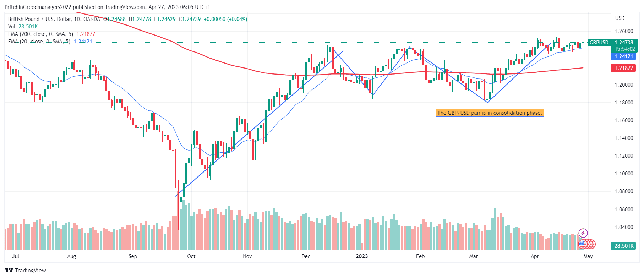This screenshot has height=278, width=644.
Task: Select the EMA (200, close, 0, SMA, 5) legend
Action: coord(51,34)
